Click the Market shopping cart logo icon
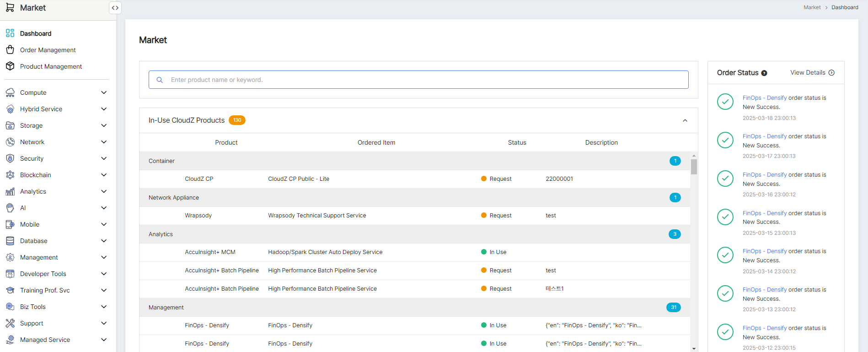 click(x=10, y=7)
